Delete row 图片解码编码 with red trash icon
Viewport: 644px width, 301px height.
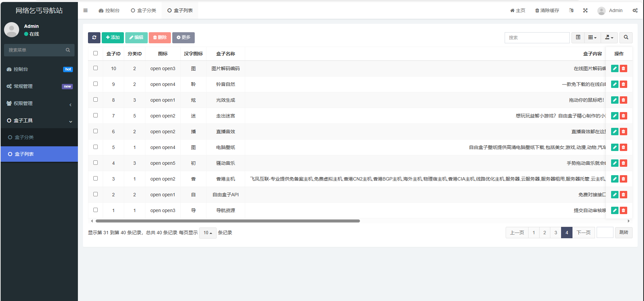624,68
